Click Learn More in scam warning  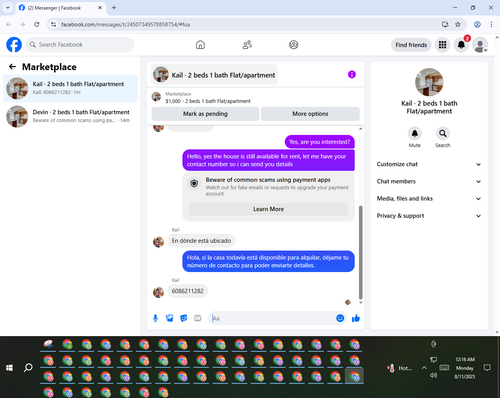pos(268,209)
